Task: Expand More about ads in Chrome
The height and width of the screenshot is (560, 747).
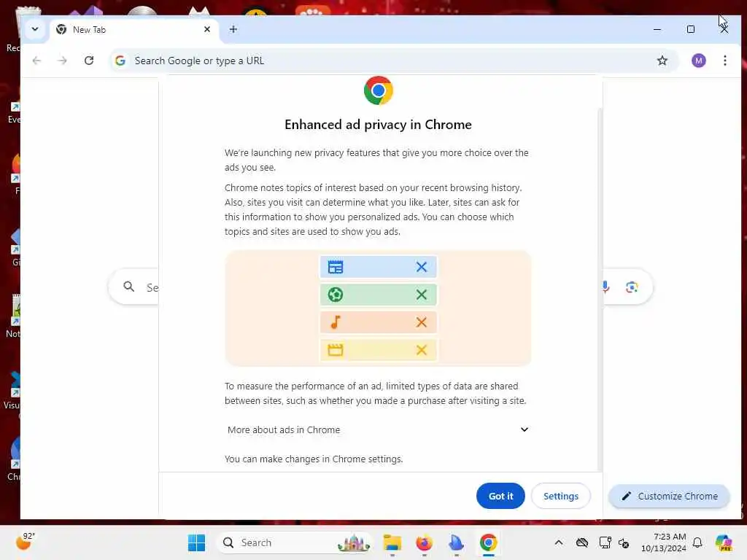Action: pyautogui.click(x=378, y=429)
